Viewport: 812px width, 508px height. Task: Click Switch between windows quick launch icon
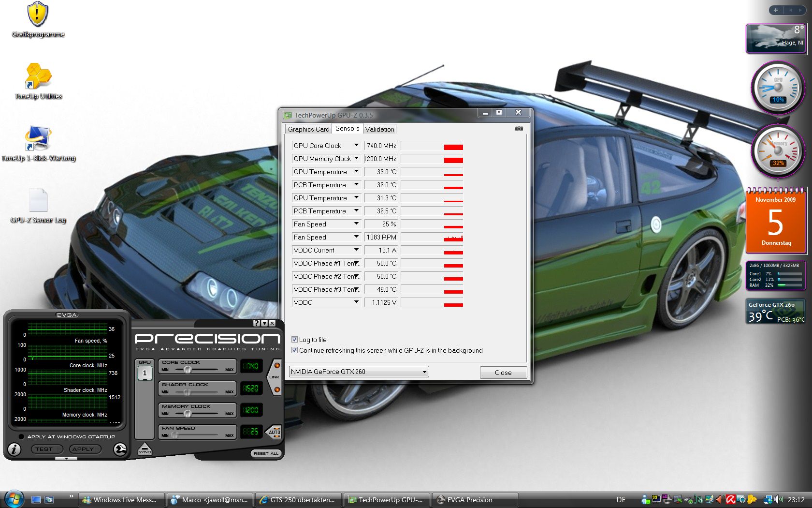pyautogui.click(x=49, y=500)
